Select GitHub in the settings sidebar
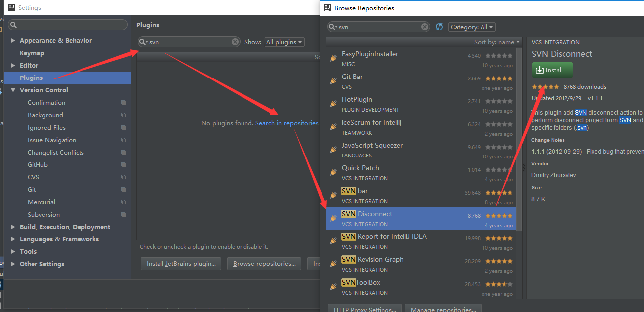 click(x=39, y=164)
